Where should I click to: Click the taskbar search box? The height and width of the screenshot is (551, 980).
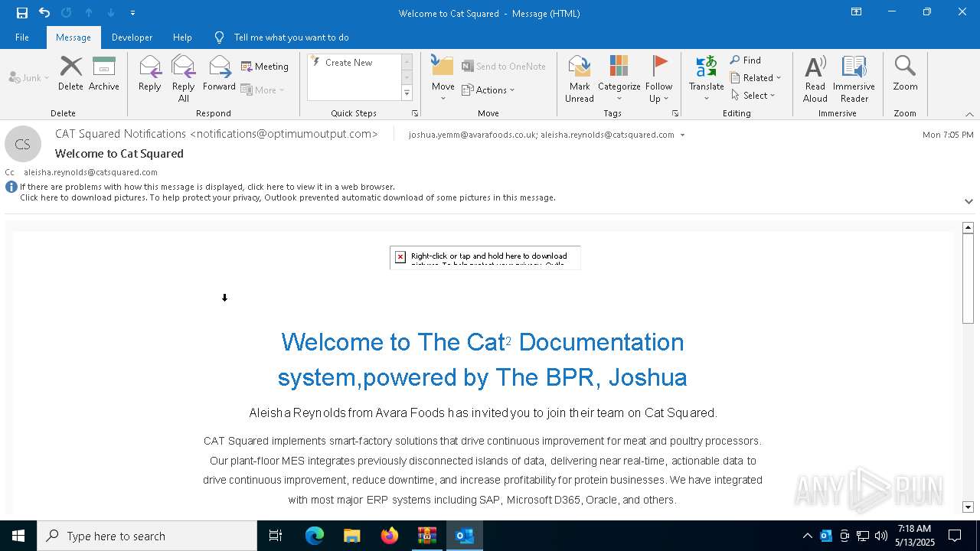[147, 536]
